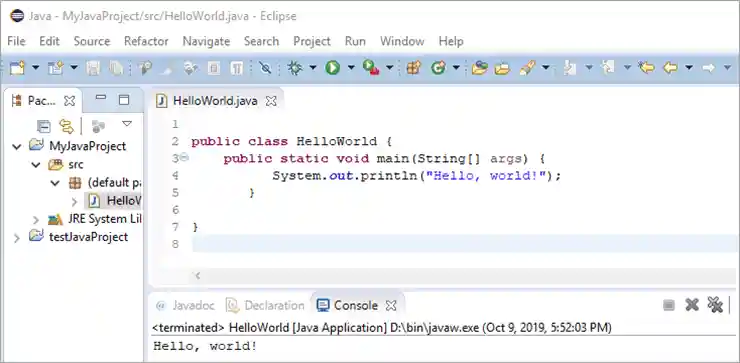Viewport: 740px width, 363px height.
Task: Click the Open Task folder icon
Action: [503, 68]
